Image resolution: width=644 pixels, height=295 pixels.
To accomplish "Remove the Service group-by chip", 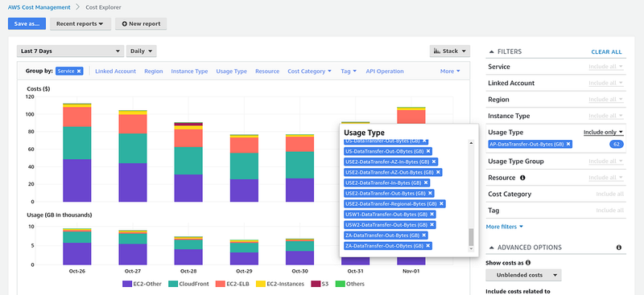I will click(79, 71).
